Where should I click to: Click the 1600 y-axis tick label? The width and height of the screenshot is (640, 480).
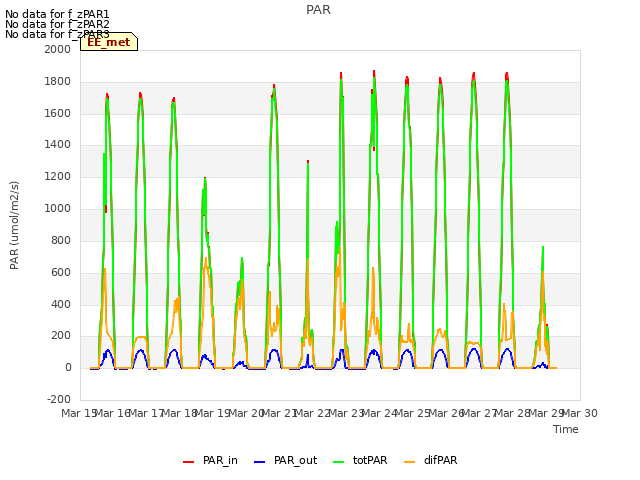pos(58,113)
